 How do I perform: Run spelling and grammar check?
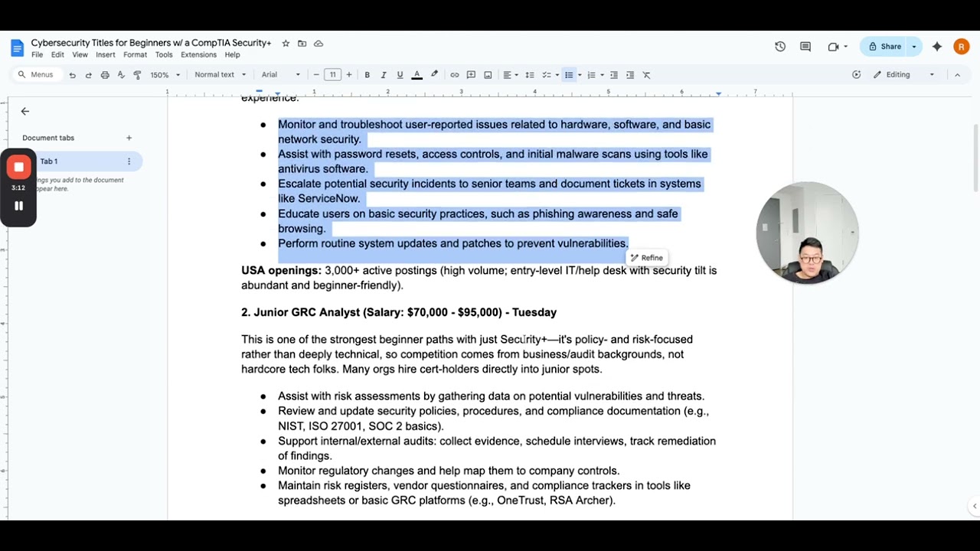[121, 75]
